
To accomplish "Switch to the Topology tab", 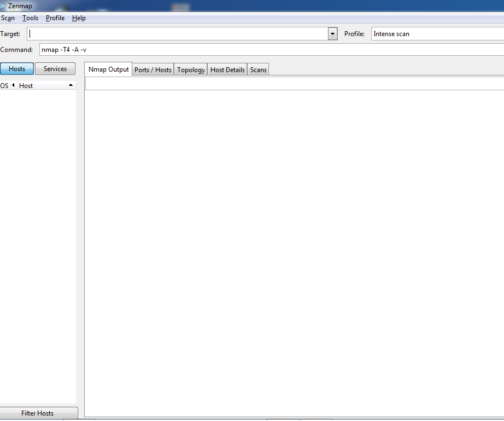I will 191,70.
